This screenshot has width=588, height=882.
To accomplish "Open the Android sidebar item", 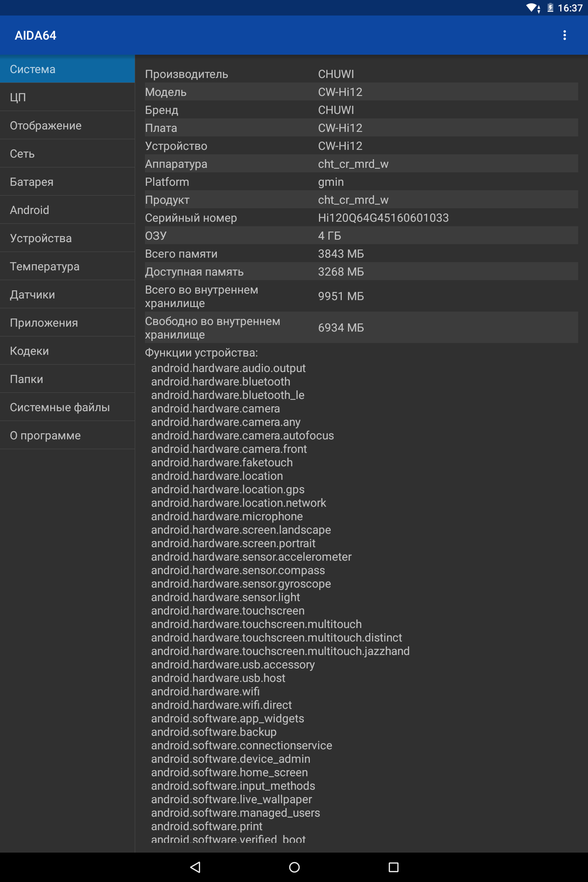I will (x=67, y=210).
